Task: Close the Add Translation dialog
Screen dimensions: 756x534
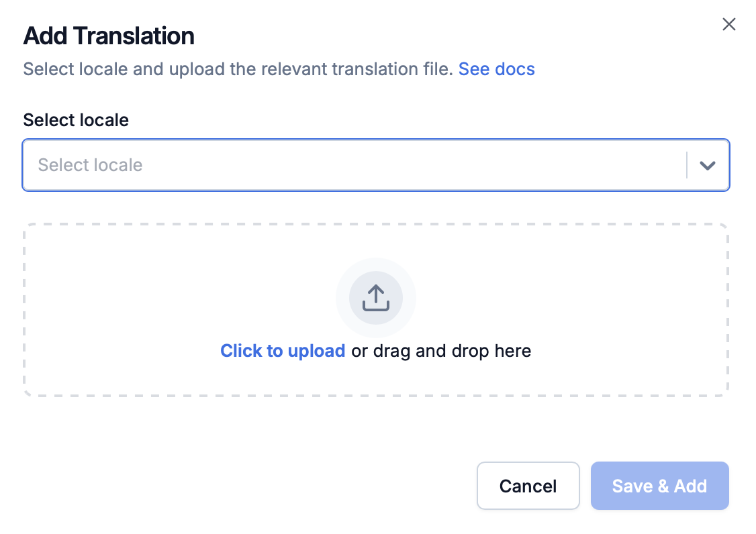Action: pyautogui.click(x=728, y=25)
